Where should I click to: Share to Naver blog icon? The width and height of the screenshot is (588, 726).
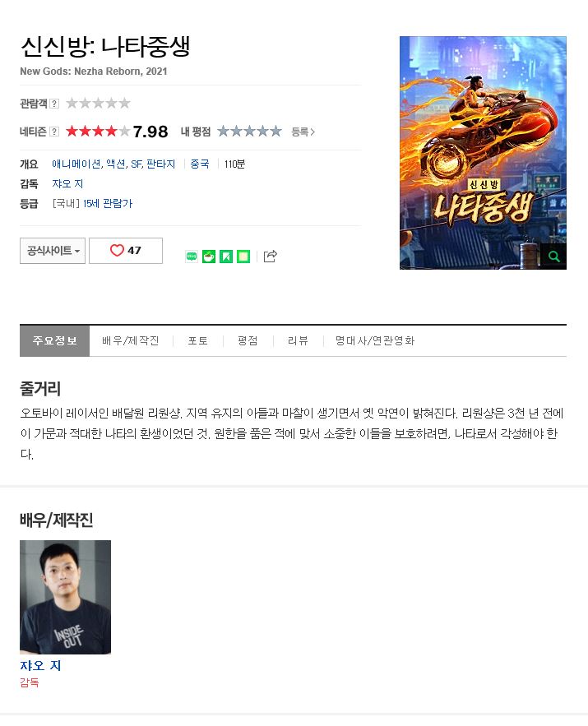click(192, 257)
